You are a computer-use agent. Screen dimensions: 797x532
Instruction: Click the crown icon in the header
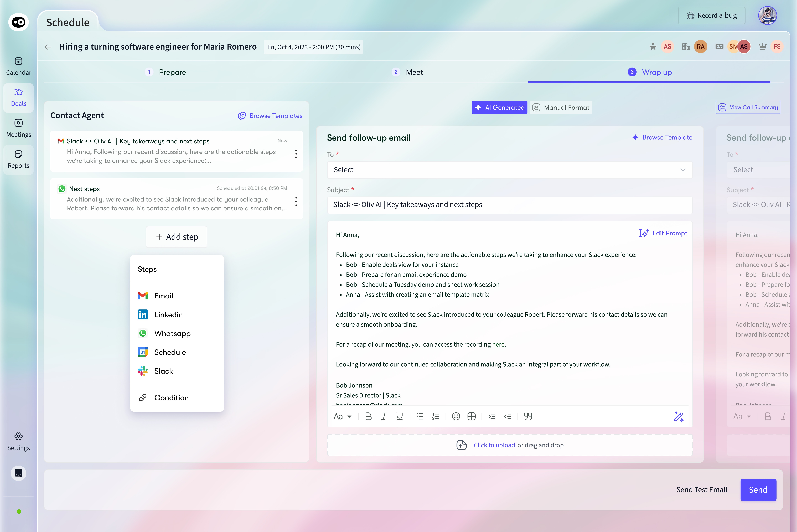tap(762, 47)
